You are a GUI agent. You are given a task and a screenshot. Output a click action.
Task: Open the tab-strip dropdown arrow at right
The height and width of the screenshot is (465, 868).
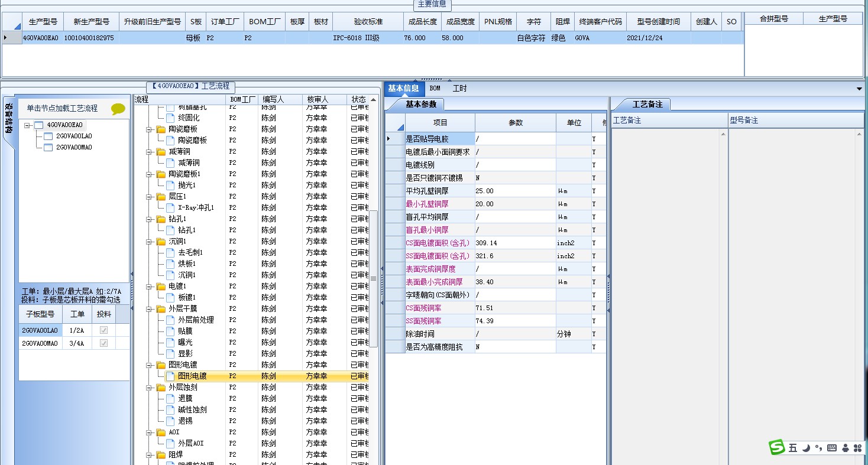point(859,89)
